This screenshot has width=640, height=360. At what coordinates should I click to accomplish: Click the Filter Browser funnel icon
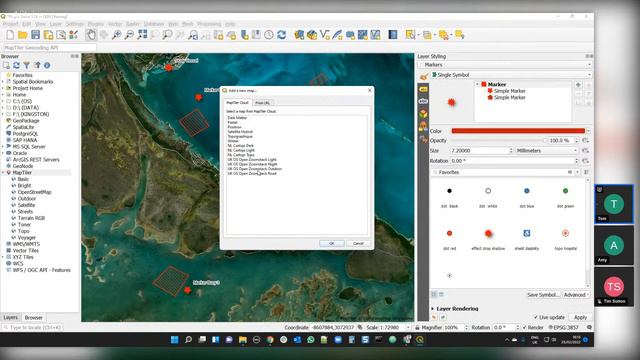point(27,65)
